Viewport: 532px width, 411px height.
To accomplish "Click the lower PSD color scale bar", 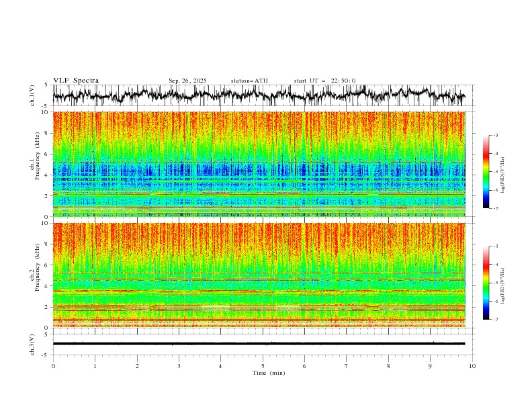I will [x=486, y=283].
